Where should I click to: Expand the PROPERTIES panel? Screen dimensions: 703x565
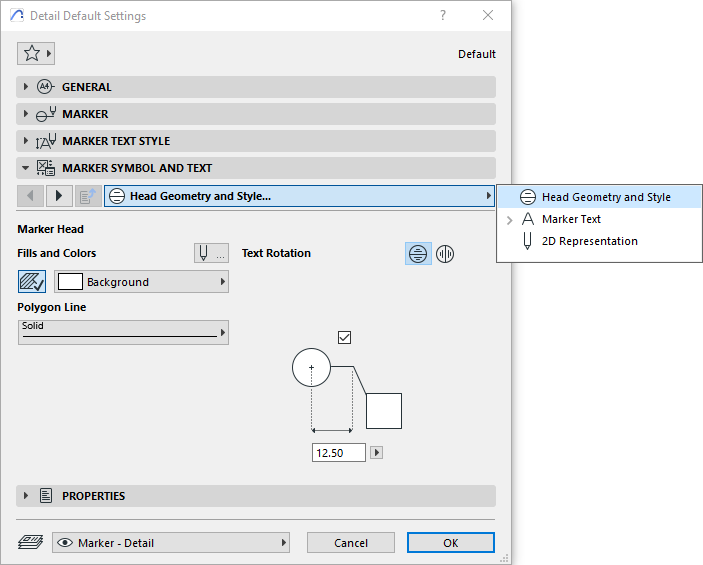[93, 496]
